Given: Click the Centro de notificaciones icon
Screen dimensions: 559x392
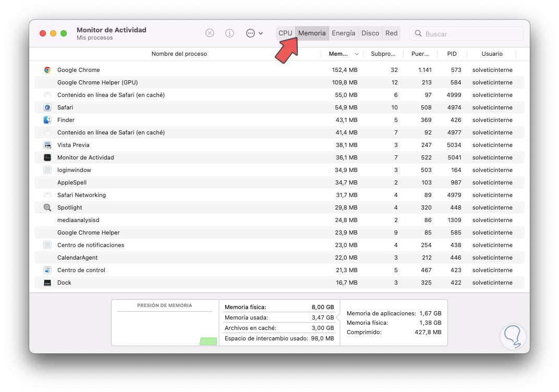Looking at the screenshot, I should 47,245.
